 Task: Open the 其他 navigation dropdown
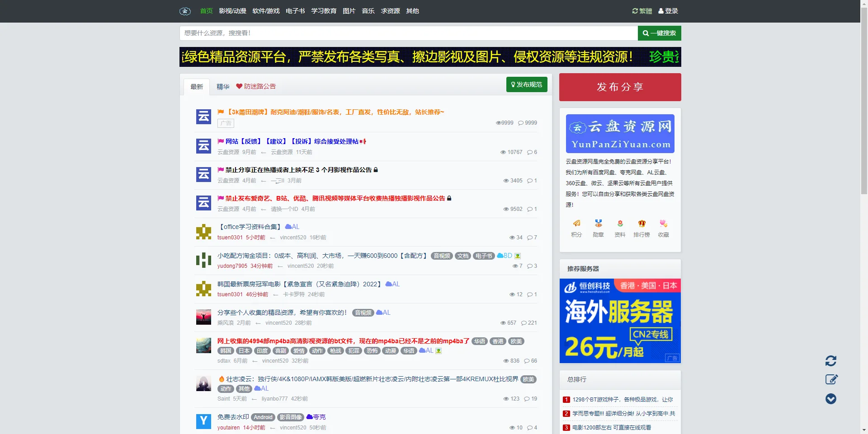tap(412, 11)
